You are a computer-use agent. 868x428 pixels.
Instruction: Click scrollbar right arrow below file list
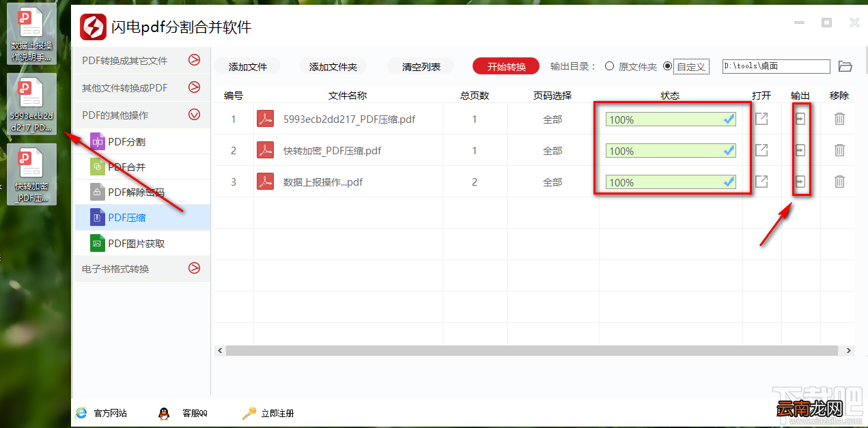[849, 350]
